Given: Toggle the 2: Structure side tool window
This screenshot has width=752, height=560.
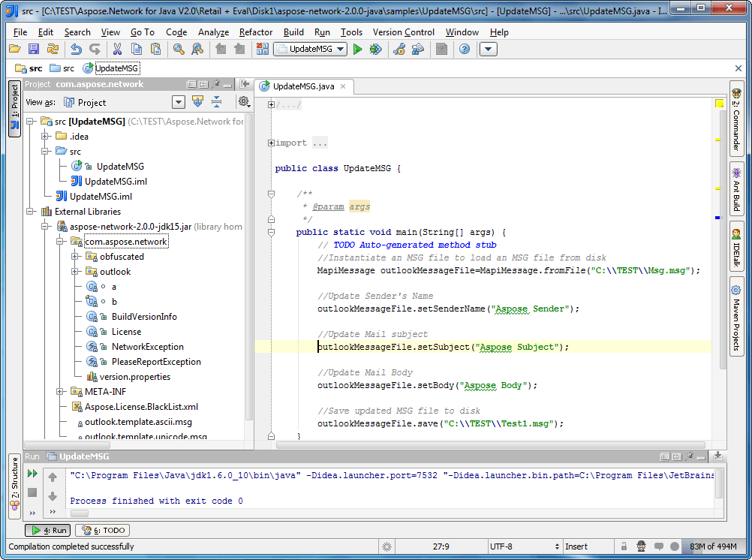Looking at the screenshot, I should point(15,486).
